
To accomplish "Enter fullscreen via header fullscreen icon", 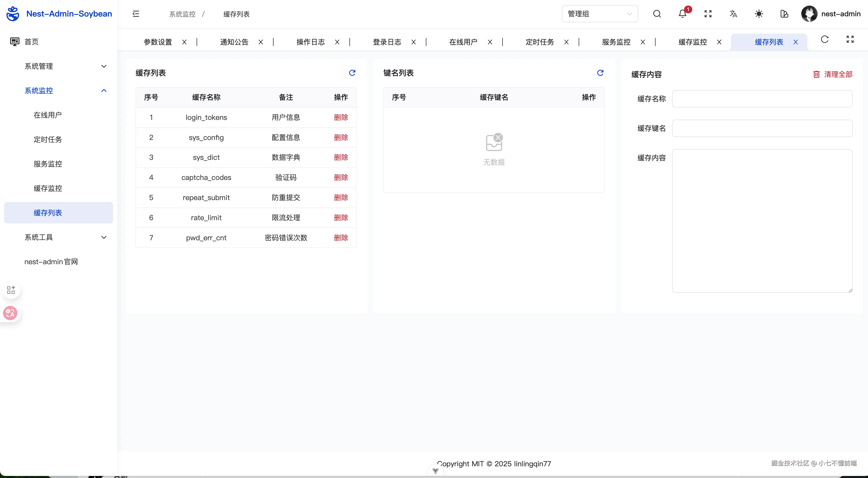I will (x=708, y=14).
